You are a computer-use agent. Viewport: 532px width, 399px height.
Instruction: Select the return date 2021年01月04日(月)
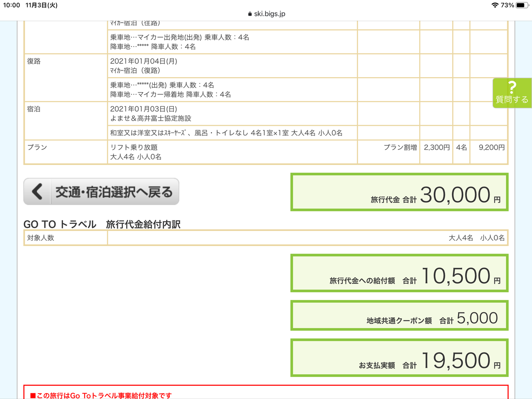coord(144,61)
